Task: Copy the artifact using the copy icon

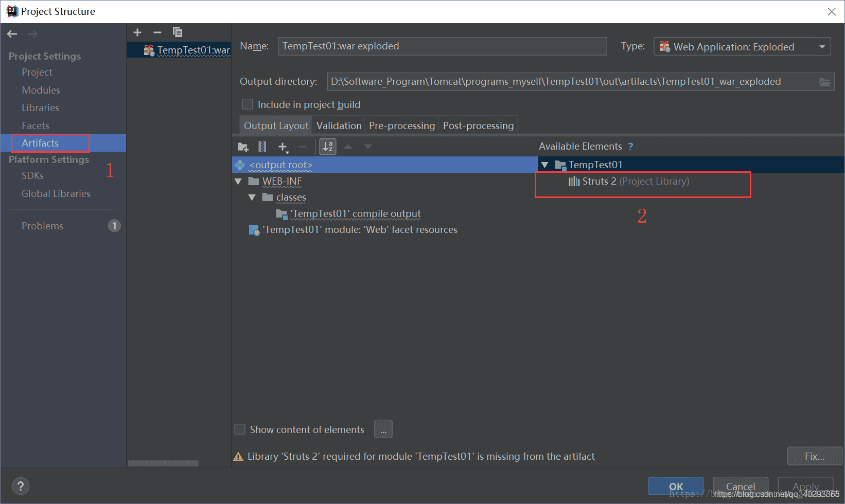Action: (x=178, y=32)
